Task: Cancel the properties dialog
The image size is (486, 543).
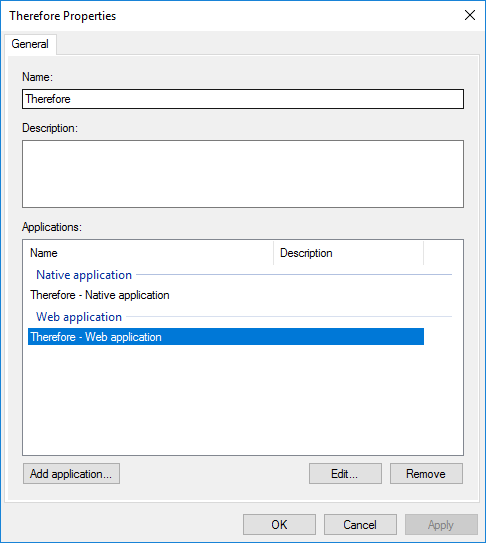Action: pyautogui.click(x=360, y=525)
